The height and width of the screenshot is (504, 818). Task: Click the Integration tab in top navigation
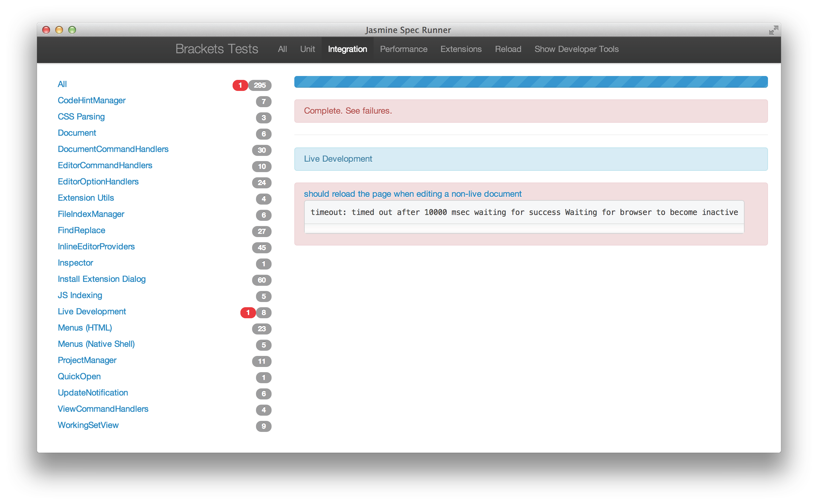pyautogui.click(x=347, y=48)
